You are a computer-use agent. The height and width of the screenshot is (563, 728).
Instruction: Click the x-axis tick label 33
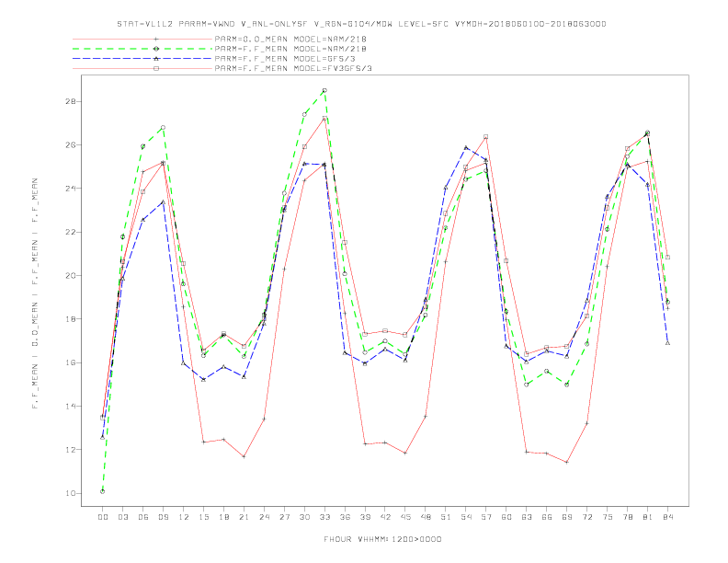(324, 517)
